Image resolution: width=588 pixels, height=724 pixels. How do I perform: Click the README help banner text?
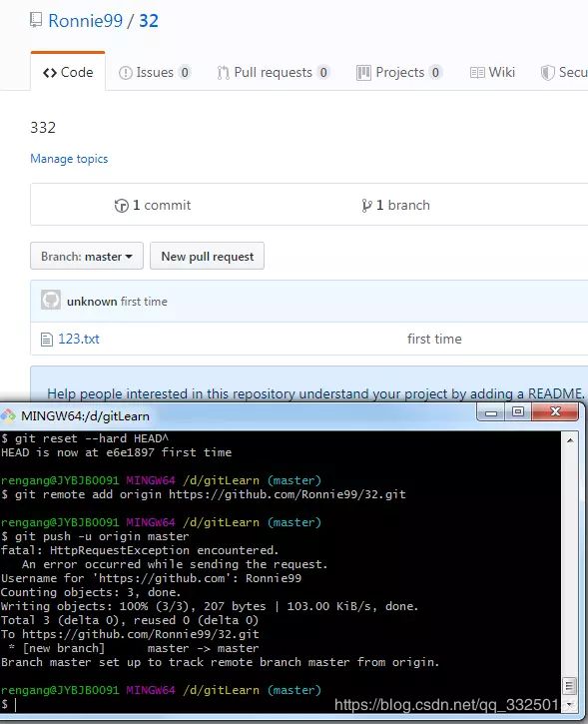point(316,393)
